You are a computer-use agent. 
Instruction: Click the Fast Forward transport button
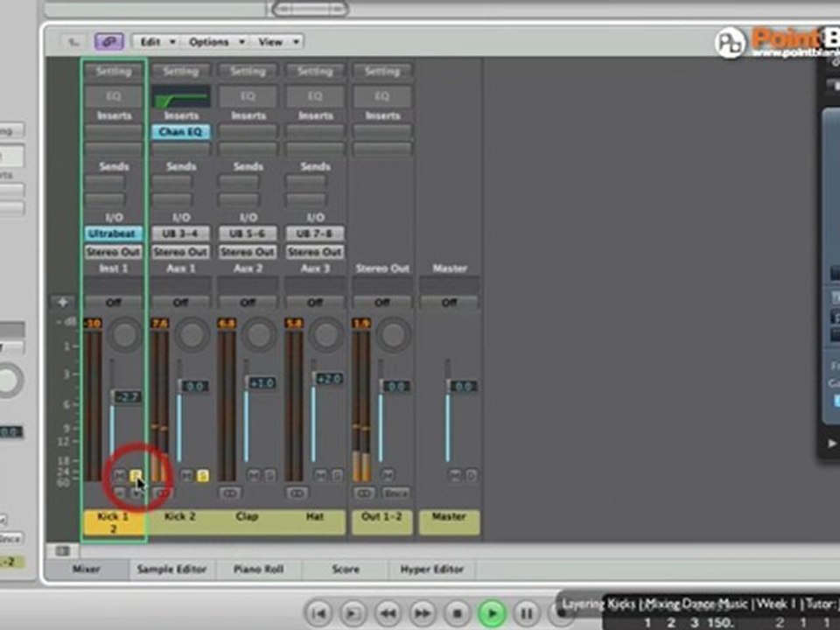[422, 612]
